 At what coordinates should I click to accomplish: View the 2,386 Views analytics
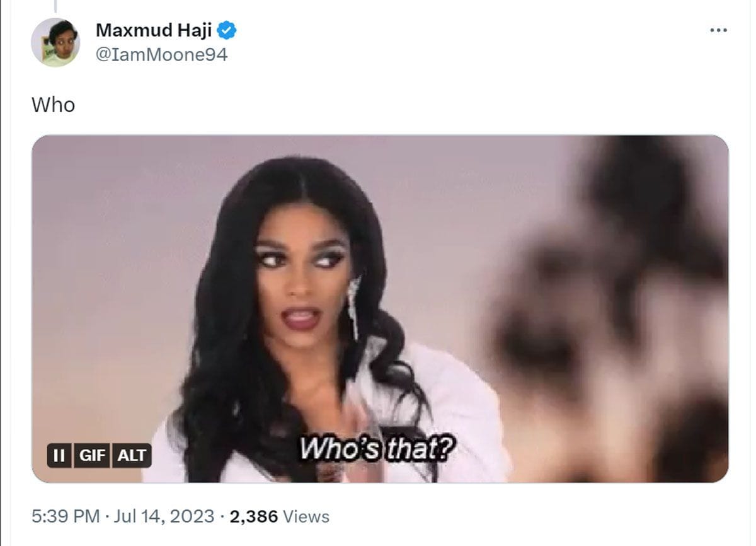[279, 516]
